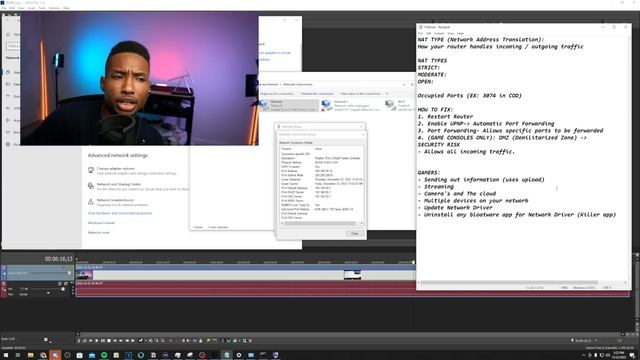Toggle Loop Playback in the transport bar
Viewport: 640px width, 360px height.
pyautogui.click(x=84, y=340)
